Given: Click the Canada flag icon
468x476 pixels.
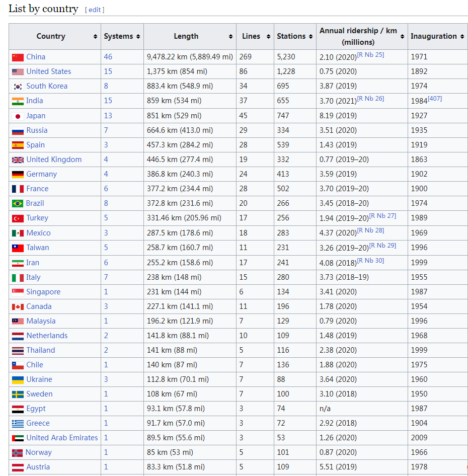Looking at the screenshot, I should click(18, 307).
